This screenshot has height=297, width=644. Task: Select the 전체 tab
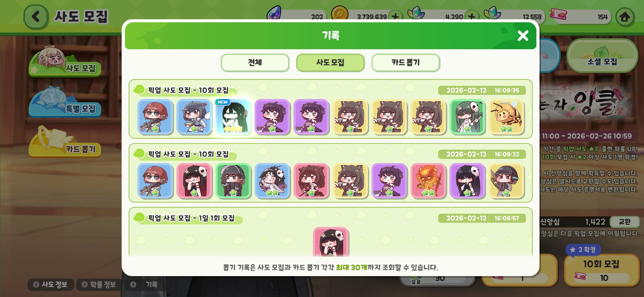pos(255,62)
